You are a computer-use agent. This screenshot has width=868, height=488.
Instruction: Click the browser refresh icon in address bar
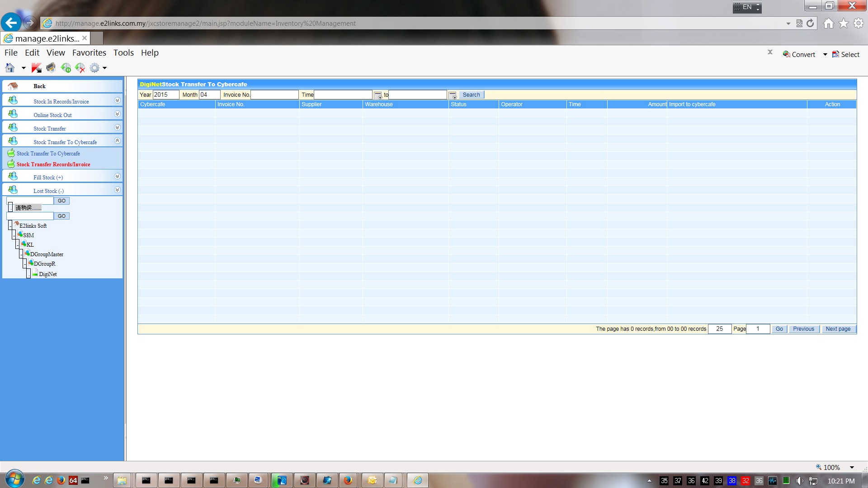(810, 23)
